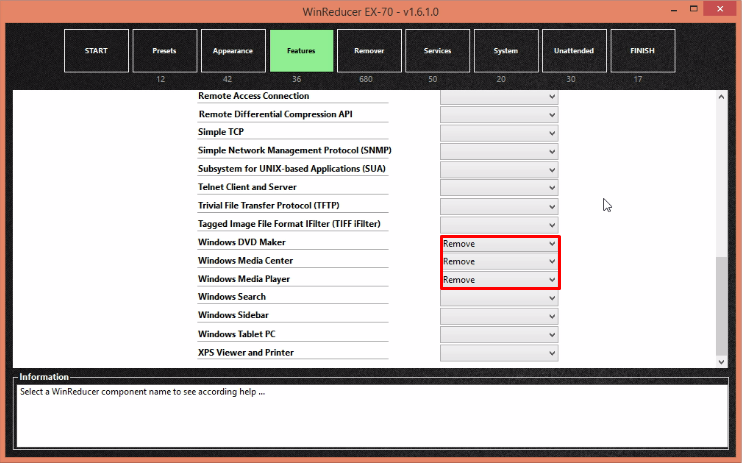Click the scrollbar up arrow

click(x=721, y=97)
